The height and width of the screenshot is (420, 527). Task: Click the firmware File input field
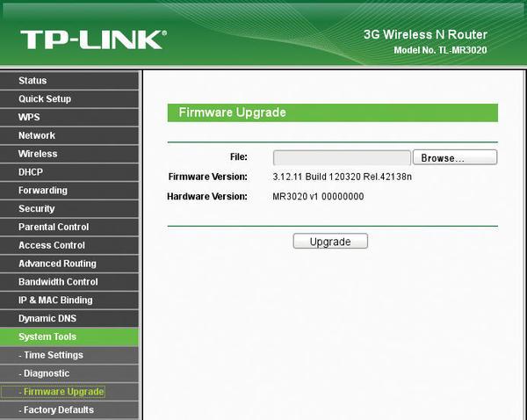pyautogui.click(x=342, y=158)
